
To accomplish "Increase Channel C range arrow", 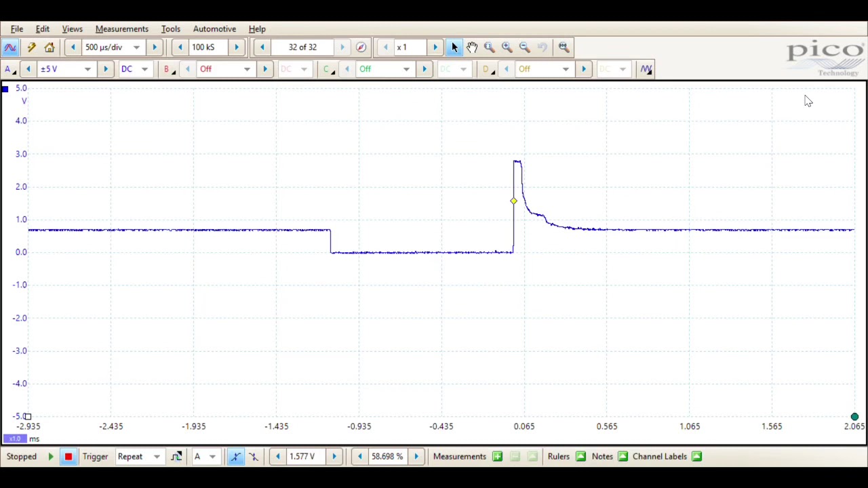I will click(425, 69).
